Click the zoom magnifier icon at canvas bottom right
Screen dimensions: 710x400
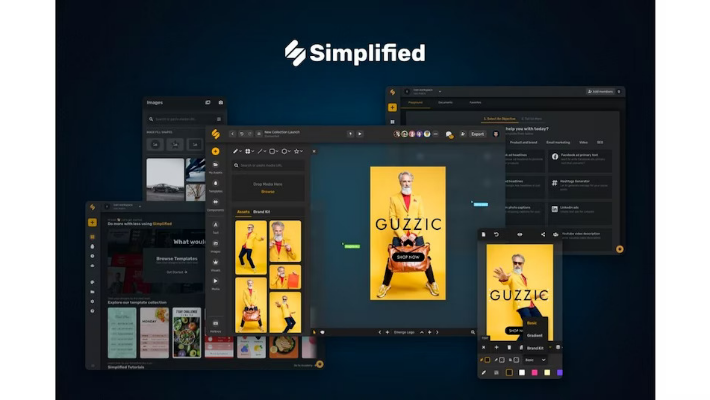pyautogui.click(x=473, y=333)
